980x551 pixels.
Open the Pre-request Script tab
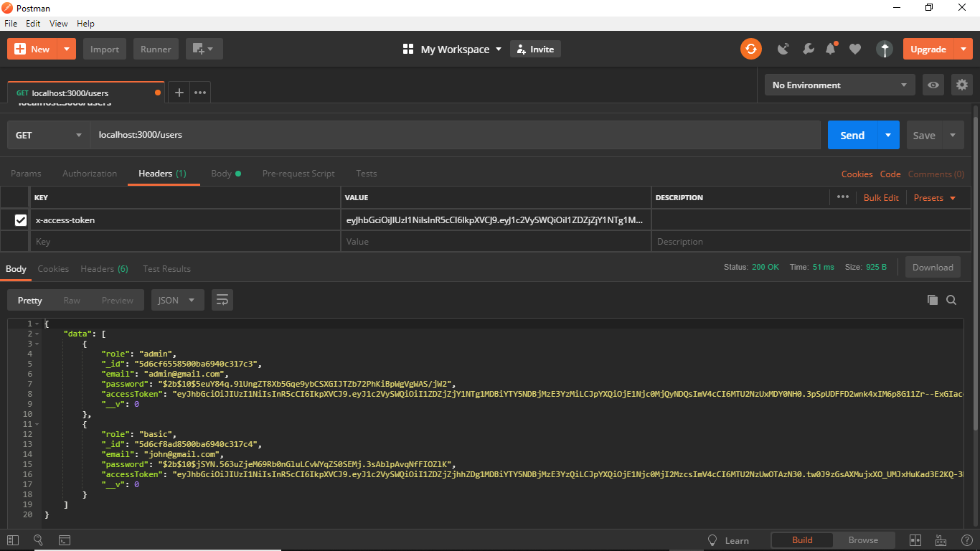(298, 174)
